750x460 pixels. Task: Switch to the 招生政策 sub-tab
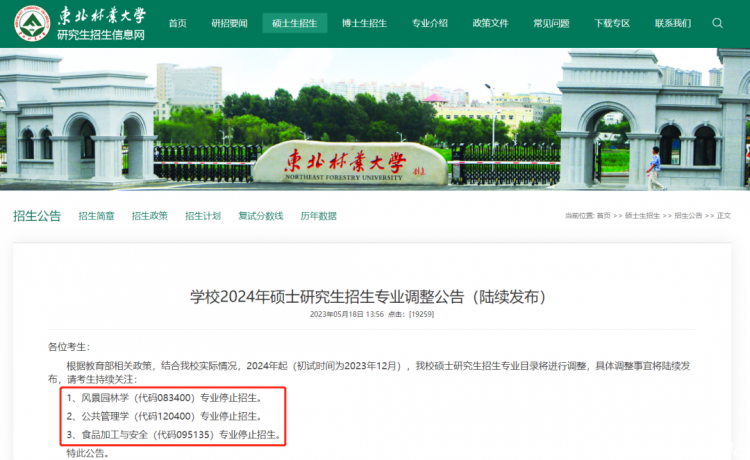150,216
